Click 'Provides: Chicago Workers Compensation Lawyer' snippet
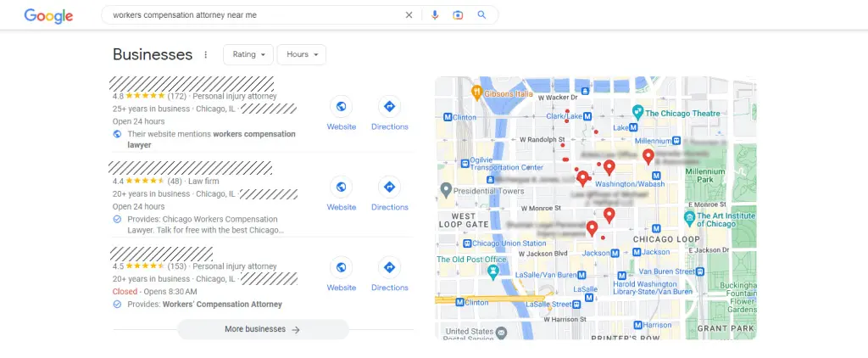Screen dimensions: 868x358 pyautogui.click(x=205, y=225)
